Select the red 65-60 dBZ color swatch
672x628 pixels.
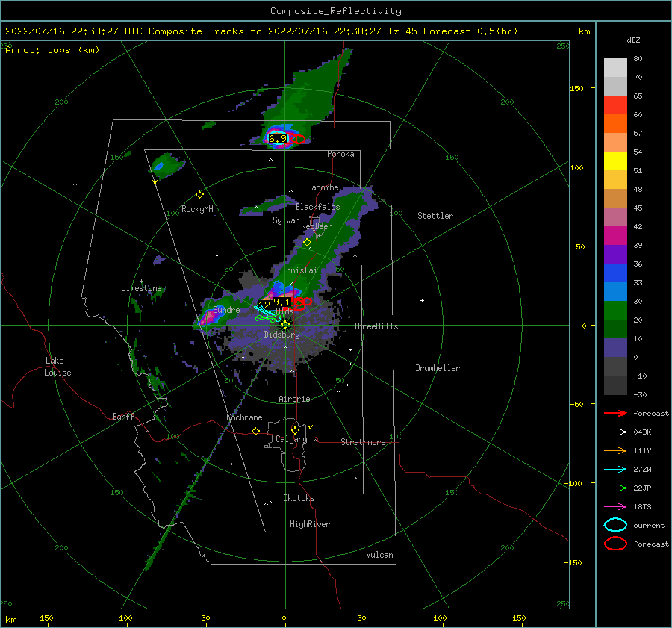tap(615, 105)
